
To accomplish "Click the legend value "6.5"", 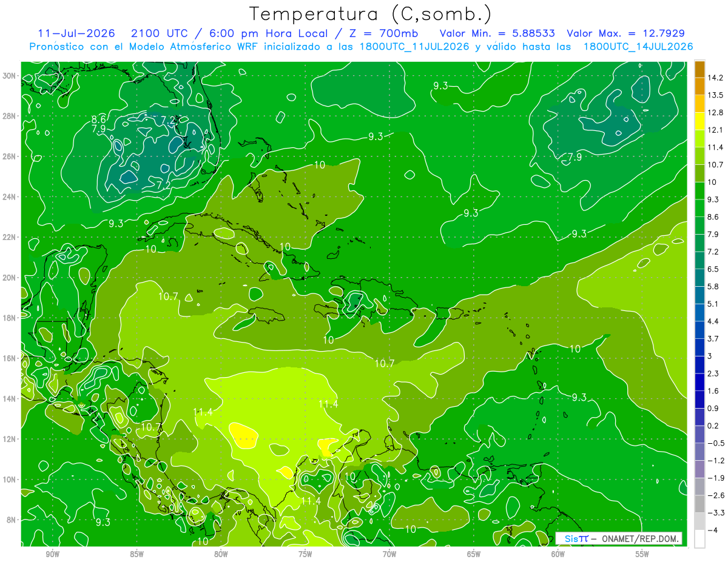I will (713, 269).
